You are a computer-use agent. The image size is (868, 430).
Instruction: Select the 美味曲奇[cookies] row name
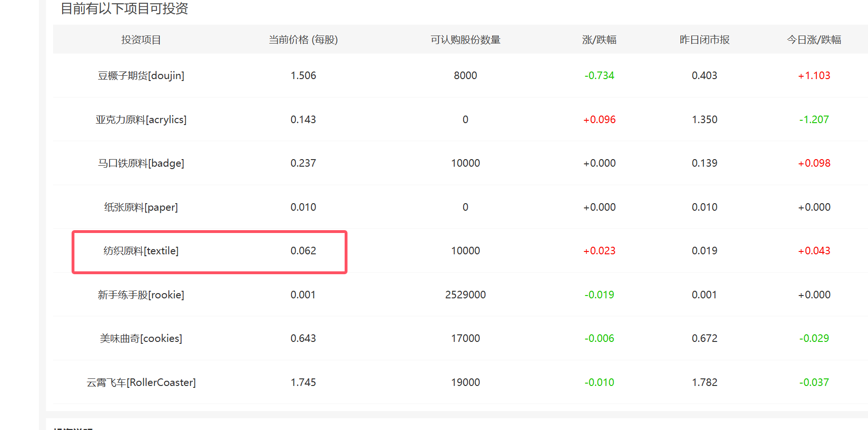click(x=141, y=339)
